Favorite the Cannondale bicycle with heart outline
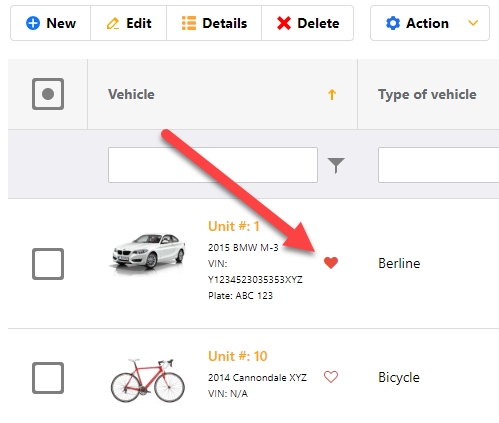 click(331, 377)
